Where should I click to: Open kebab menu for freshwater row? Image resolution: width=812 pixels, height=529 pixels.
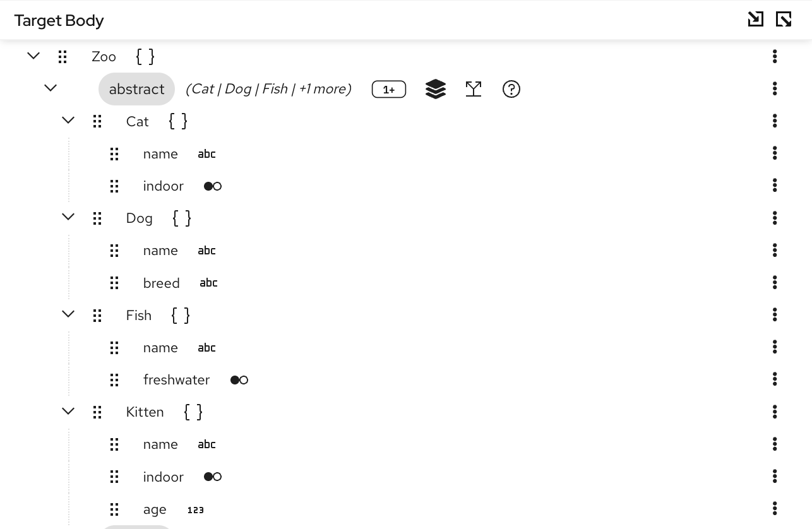[775, 379]
